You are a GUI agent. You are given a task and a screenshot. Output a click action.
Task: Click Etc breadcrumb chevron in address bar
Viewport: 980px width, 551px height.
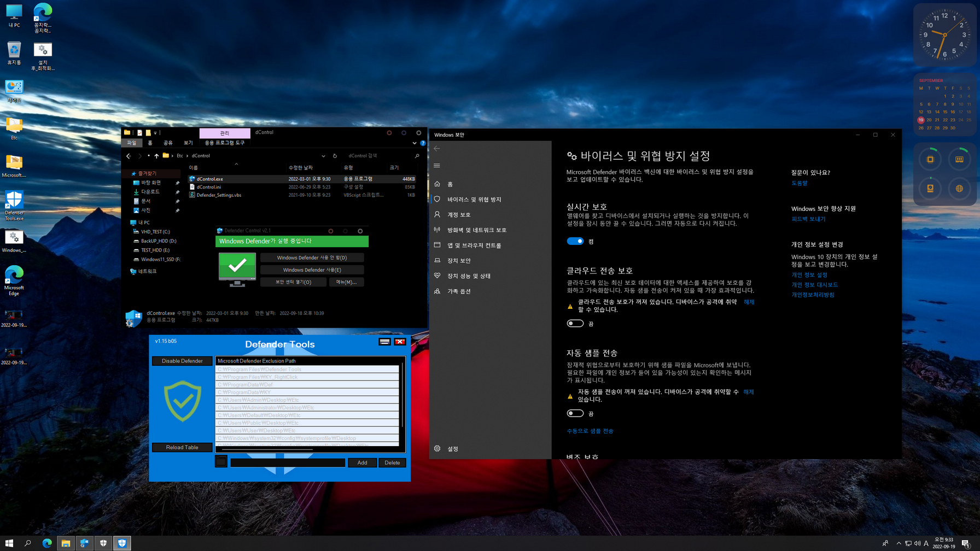[188, 156]
